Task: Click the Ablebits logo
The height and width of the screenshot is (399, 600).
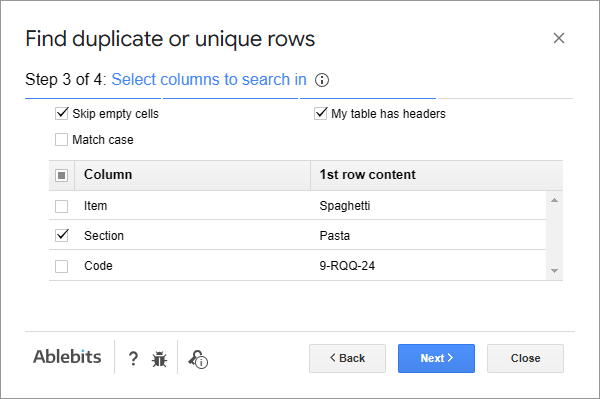Action: click(x=67, y=357)
